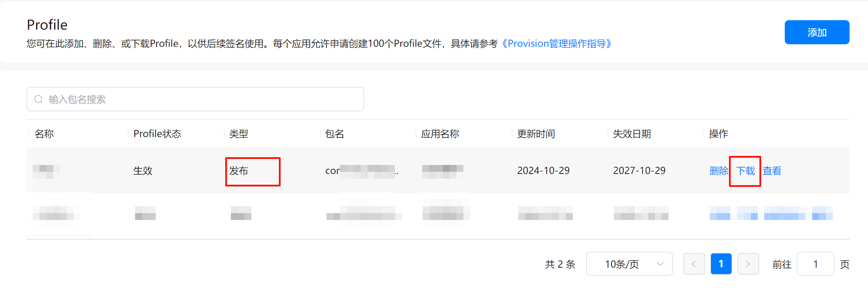Screen dimensions: 868x299
Task: Click the 生效 status cell in first row
Action: [x=143, y=171]
